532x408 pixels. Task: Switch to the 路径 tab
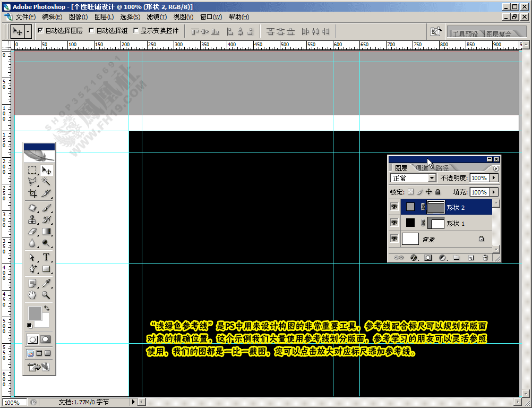442,168
